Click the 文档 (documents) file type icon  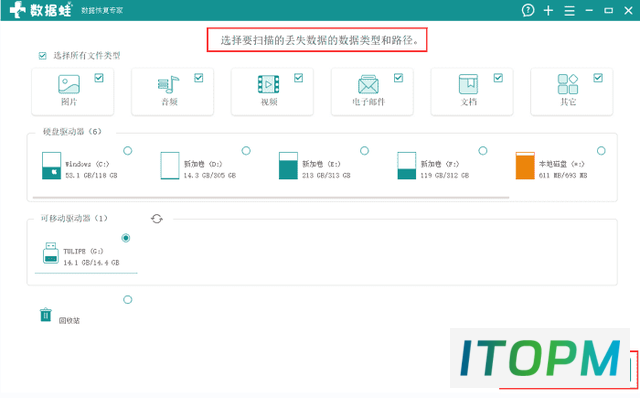coord(468,84)
